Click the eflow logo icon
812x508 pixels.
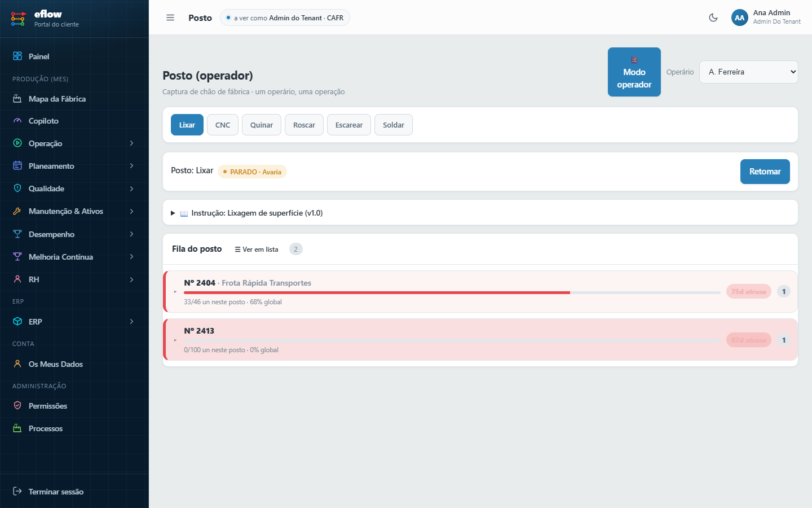[18, 19]
